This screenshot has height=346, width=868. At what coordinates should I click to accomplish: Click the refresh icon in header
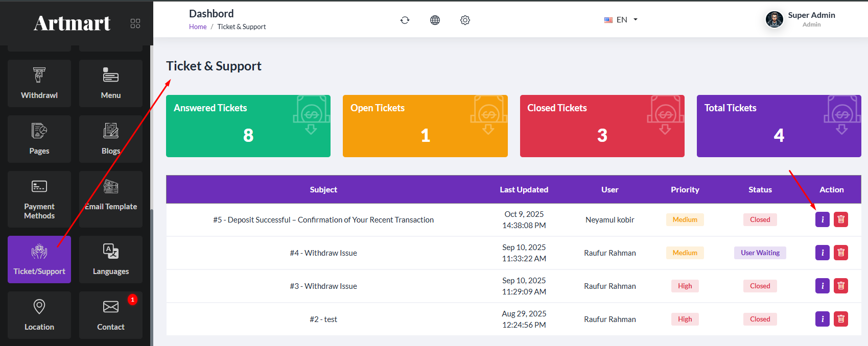click(x=405, y=20)
